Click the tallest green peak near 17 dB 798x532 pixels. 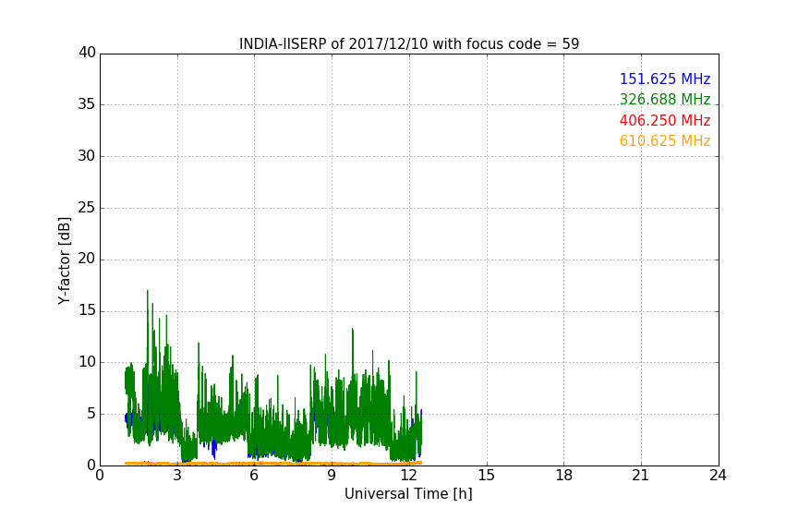click(x=148, y=292)
